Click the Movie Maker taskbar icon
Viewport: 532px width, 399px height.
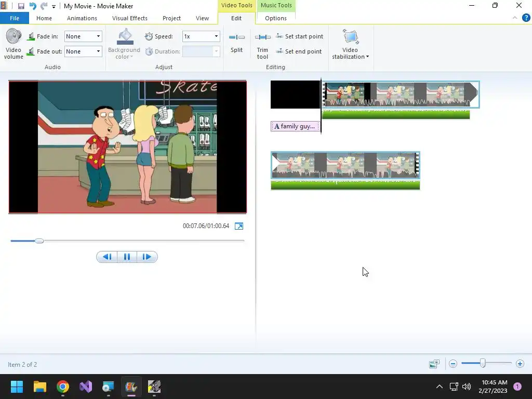click(131, 387)
